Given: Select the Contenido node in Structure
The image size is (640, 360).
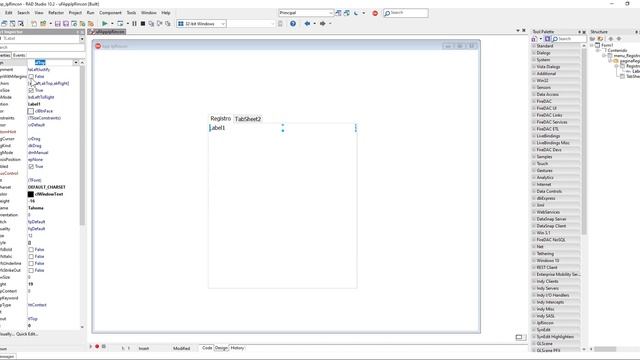Looking at the screenshot, I should [x=617, y=50].
